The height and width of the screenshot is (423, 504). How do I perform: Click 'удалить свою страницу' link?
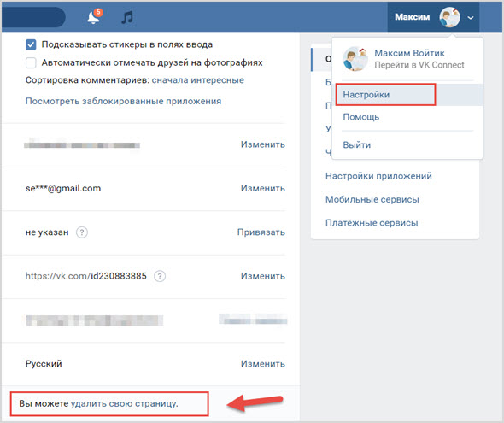(124, 403)
